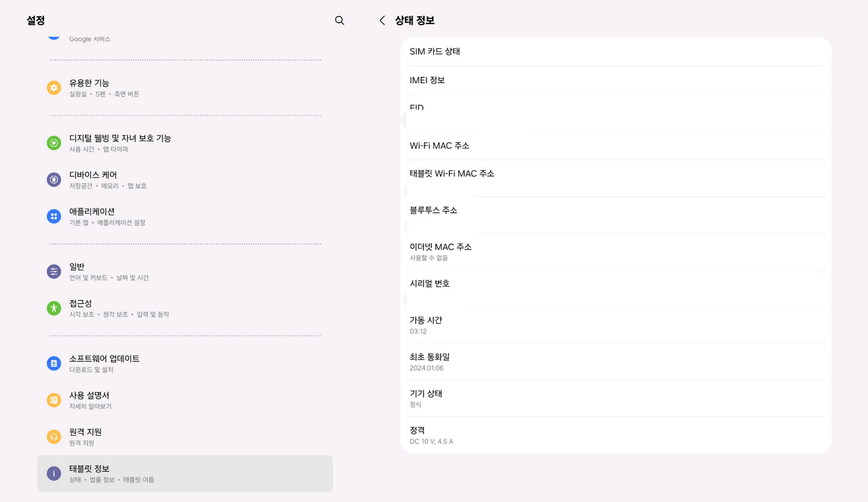Open the settings search magnifier
The width and height of the screenshot is (868, 502).
click(339, 21)
